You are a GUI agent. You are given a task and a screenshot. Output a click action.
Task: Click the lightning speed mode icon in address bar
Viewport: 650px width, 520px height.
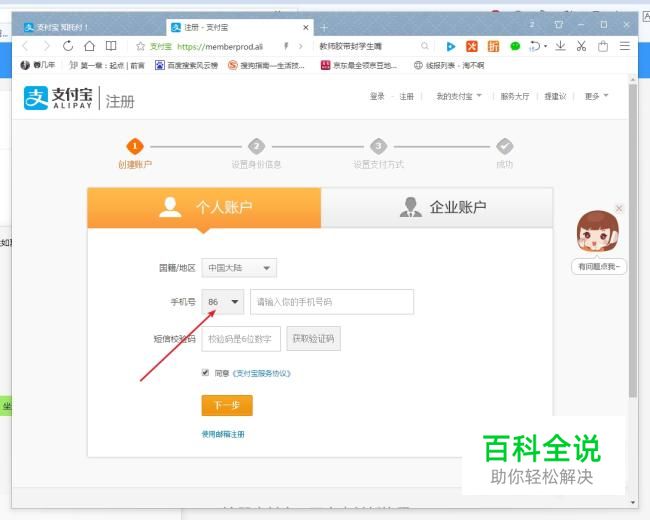coord(286,46)
